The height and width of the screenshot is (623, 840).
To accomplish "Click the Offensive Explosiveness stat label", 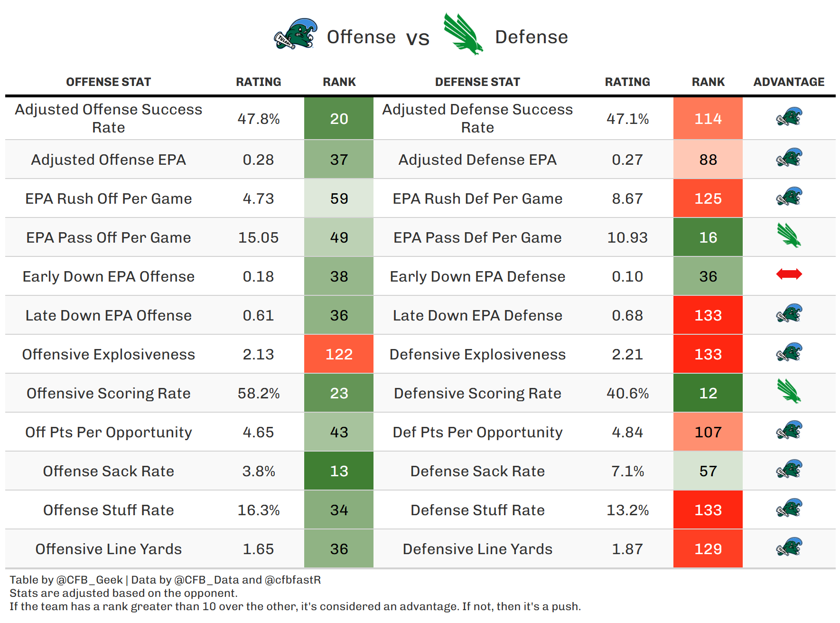I will pyautogui.click(x=108, y=354).
